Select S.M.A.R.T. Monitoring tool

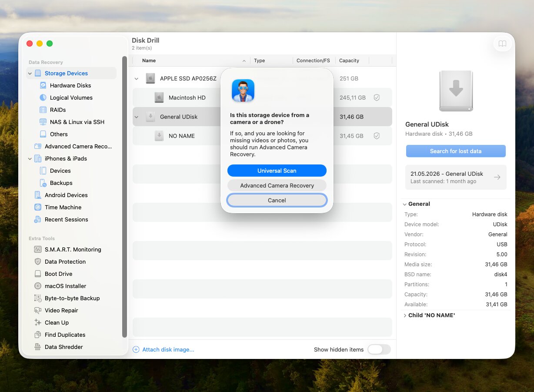click(73, 249)
